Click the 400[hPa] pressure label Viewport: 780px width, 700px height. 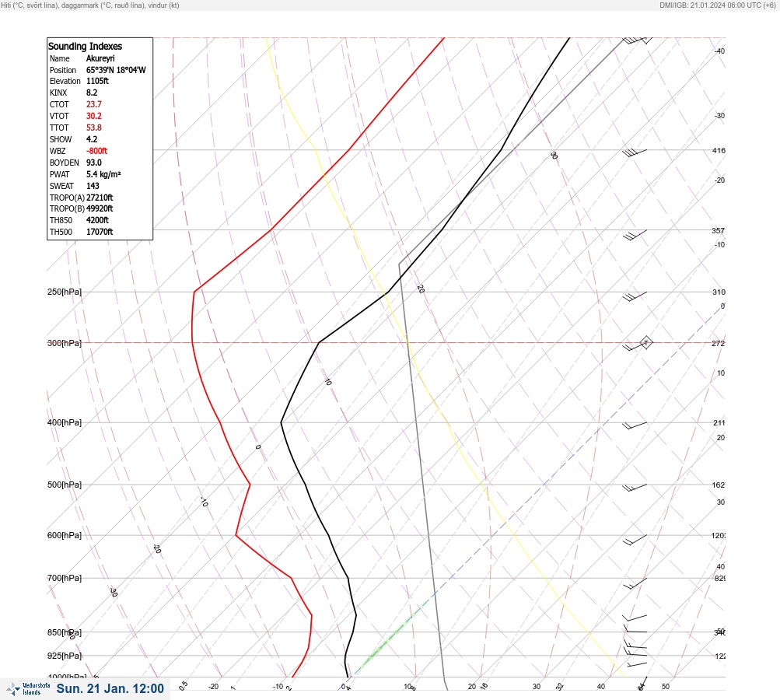pos(65,422)
